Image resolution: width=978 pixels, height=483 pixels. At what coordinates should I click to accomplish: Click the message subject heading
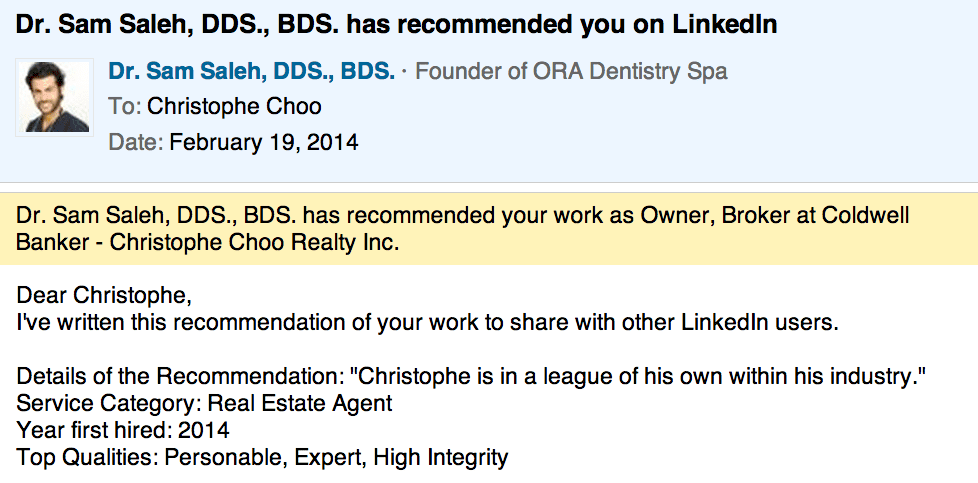click(396, 24)
